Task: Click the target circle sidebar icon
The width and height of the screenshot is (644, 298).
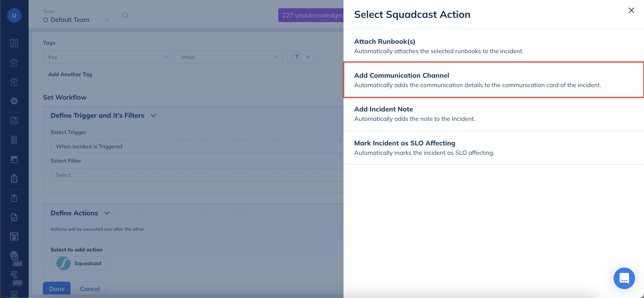Action: [14, 101]
